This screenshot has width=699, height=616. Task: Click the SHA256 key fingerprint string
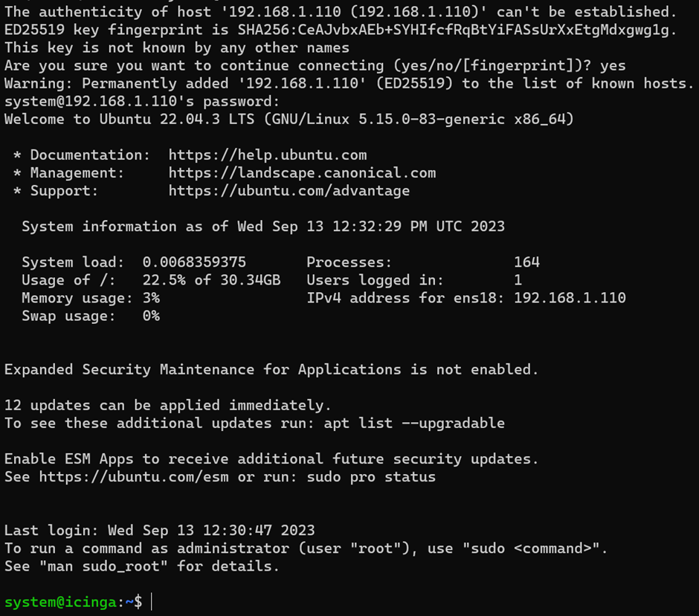pyautogui.click(x=456, y=30)
